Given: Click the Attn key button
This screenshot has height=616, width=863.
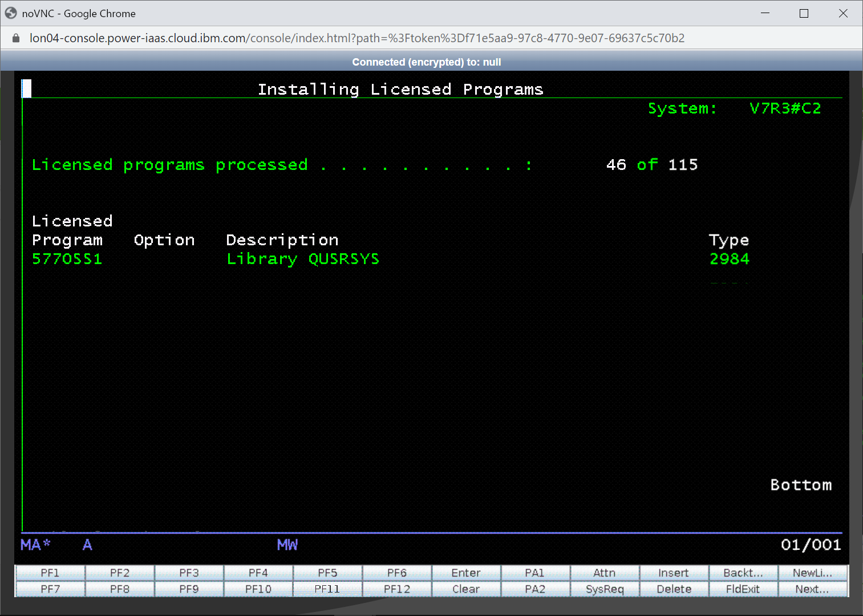Looking at the screenshot, I should pos(605,573).
